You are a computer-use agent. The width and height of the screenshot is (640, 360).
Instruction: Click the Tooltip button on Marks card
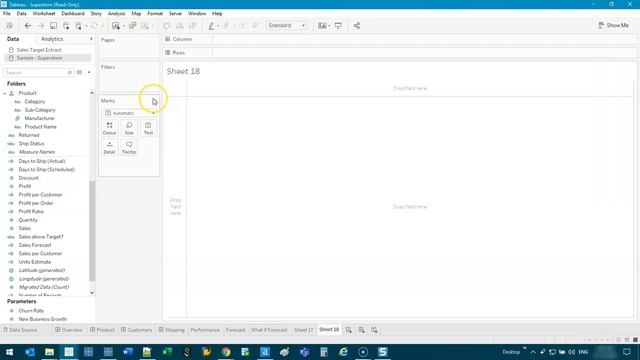129,147
